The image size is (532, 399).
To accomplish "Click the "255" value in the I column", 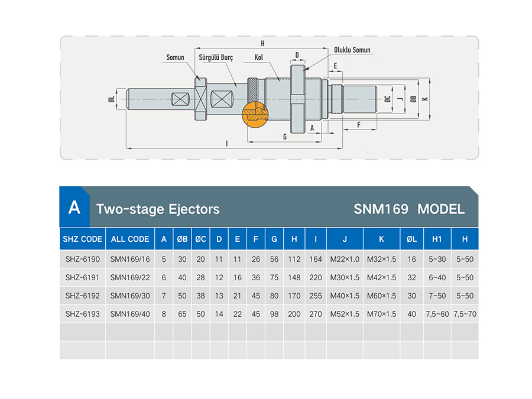I will pos(316,296).
